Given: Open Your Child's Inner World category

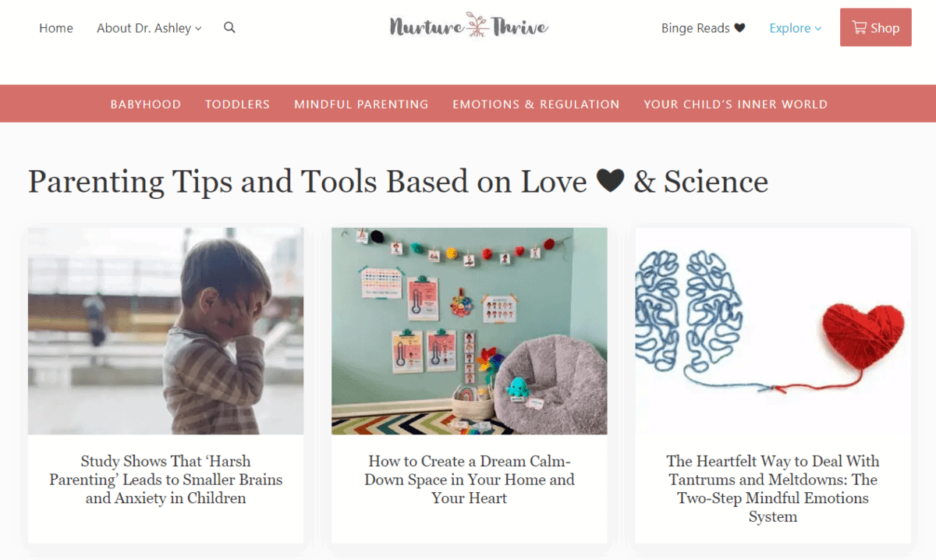Looking at the screenshot, I should click(735, 103).
